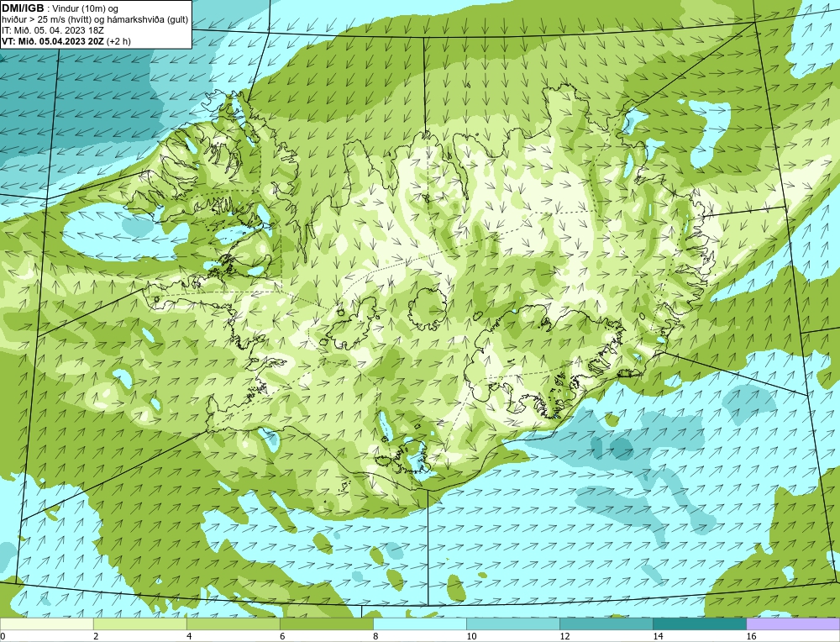
Task: Click the 'VT: Mið. 05.04.2023 20Z (+2 h)' line
Action: pyautogui.click(x=66, y=41)
